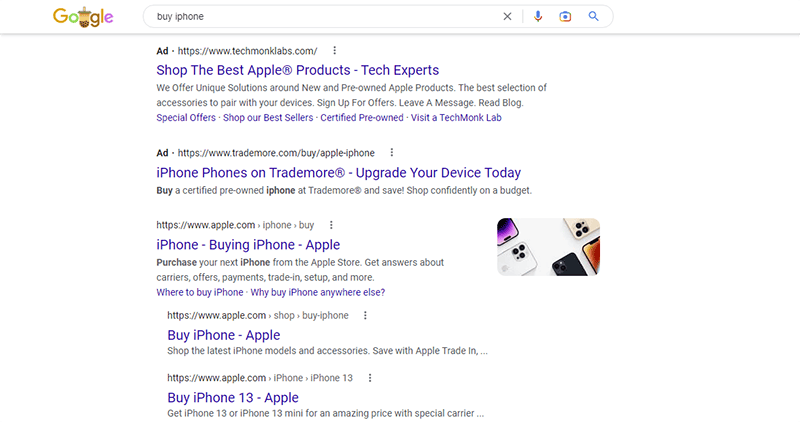Viewport: 800px width, 422px height.
Task: Open search by image camera icon
Action: (x=565, y=16)
